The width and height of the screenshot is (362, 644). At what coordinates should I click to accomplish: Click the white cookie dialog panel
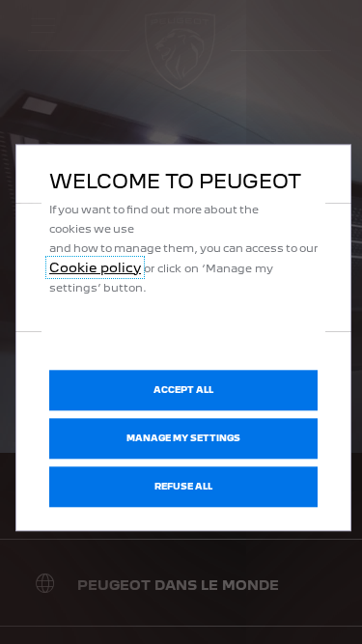tap(183, 338)
